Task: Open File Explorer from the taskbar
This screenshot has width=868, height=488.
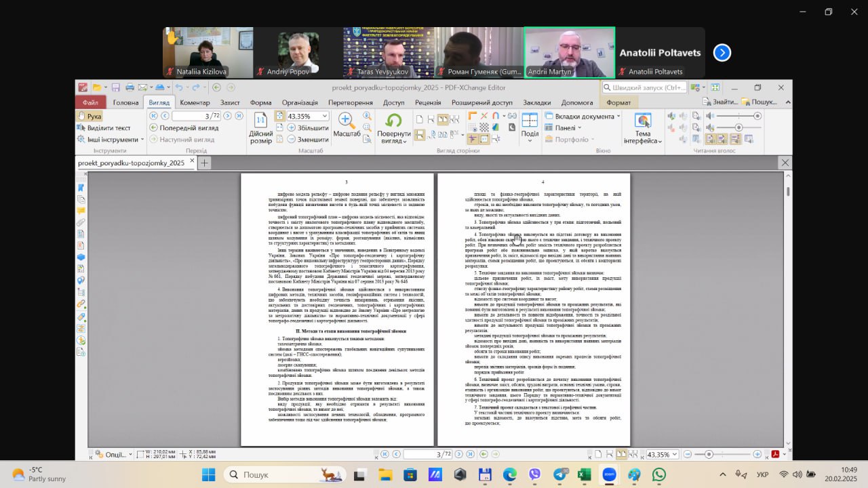Action: coord(384,474)
